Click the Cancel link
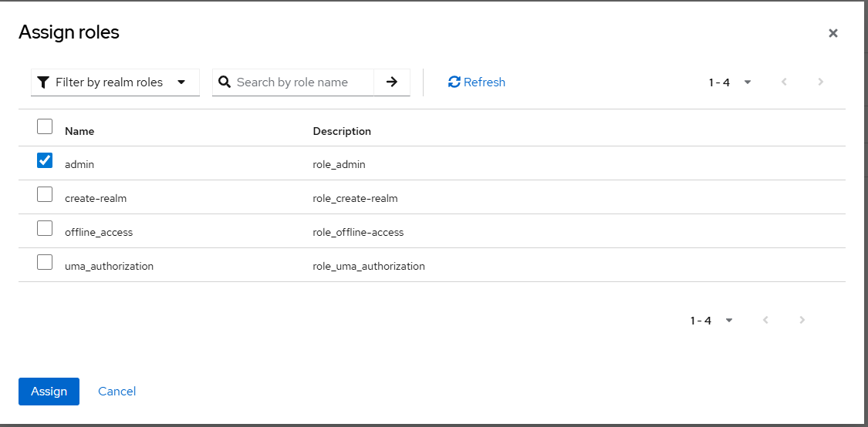868x427 pixels. pos(117,392)
